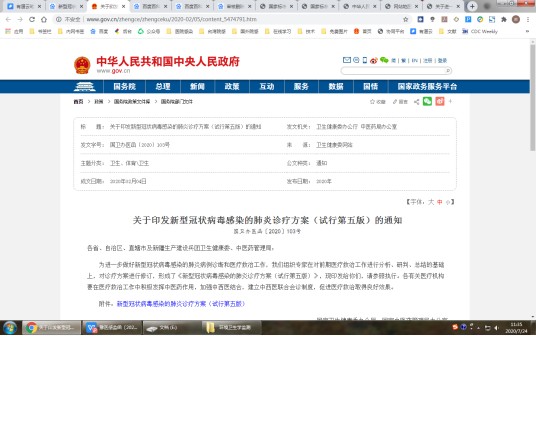The width and height of the screenshot is (536, 421).
Task: Open the 服务 navigation menu
Action: (x=301, y=86)
